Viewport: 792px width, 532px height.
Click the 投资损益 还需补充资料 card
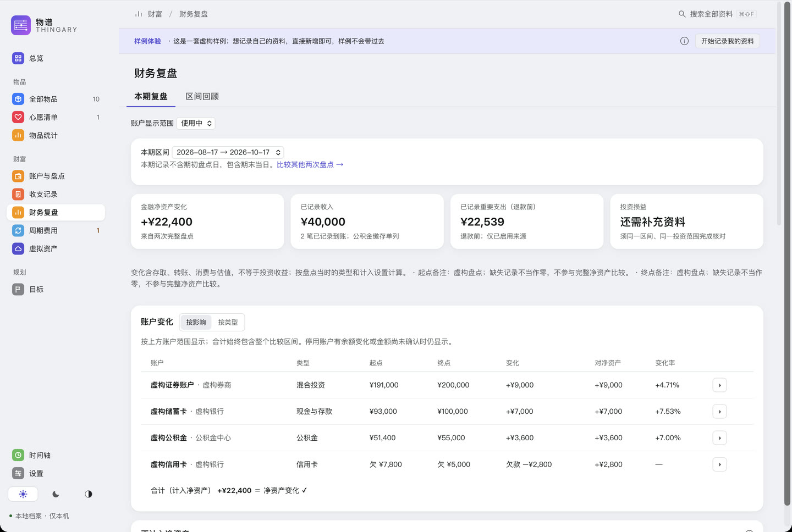pos(687,221)
